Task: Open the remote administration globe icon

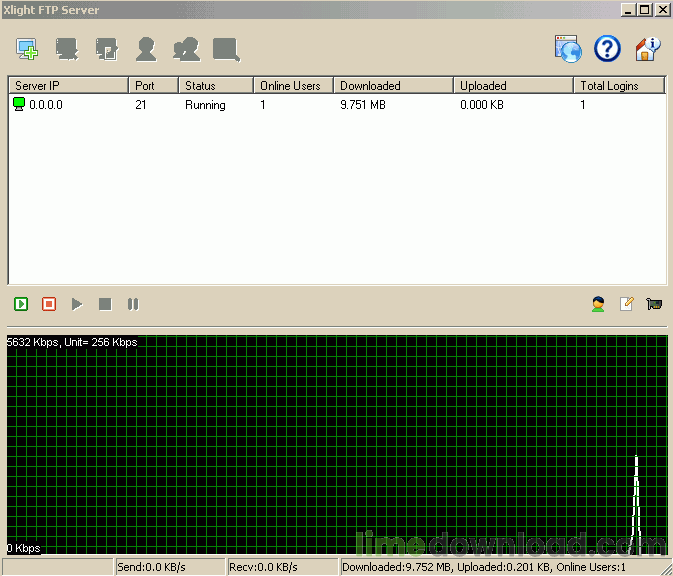Action: pos(568,49)
